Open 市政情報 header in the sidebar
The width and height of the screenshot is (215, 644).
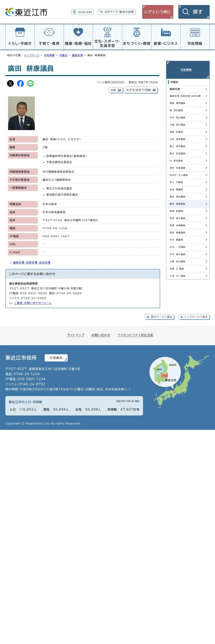[x=186, y=70]
